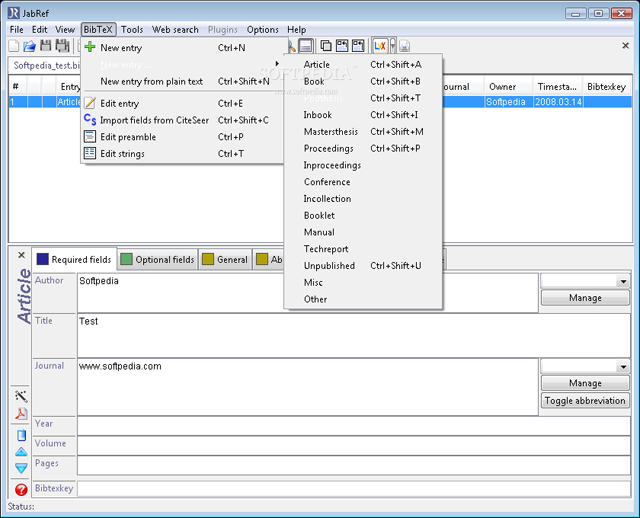Click the Manage button beside Author field
Image resolution: width=640 pixels, height=518 pixels.
585,298
